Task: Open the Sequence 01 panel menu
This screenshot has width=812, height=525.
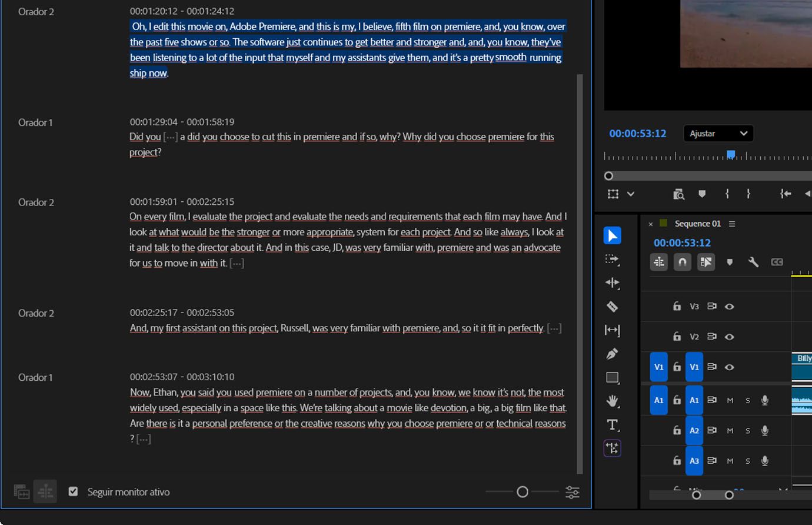Action: pyautogui.click(x=732, y=223)
